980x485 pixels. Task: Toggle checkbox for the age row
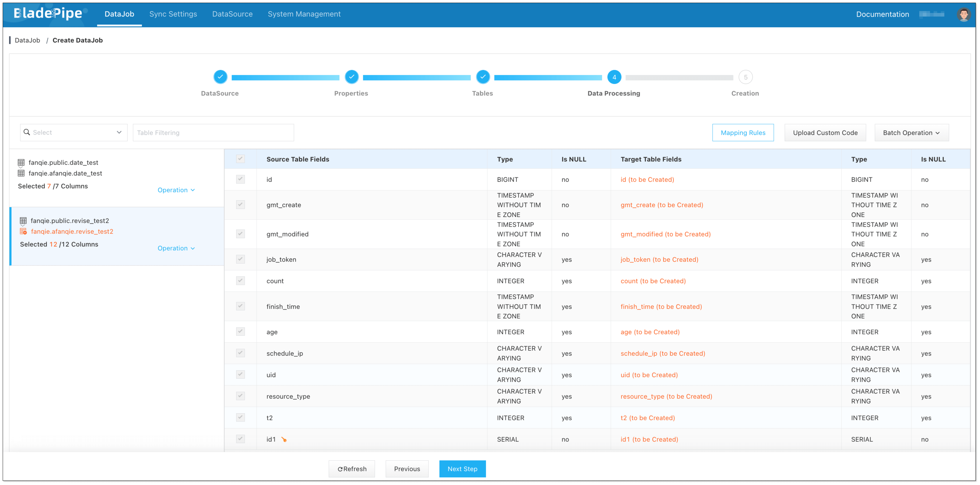tap(240, 332)
